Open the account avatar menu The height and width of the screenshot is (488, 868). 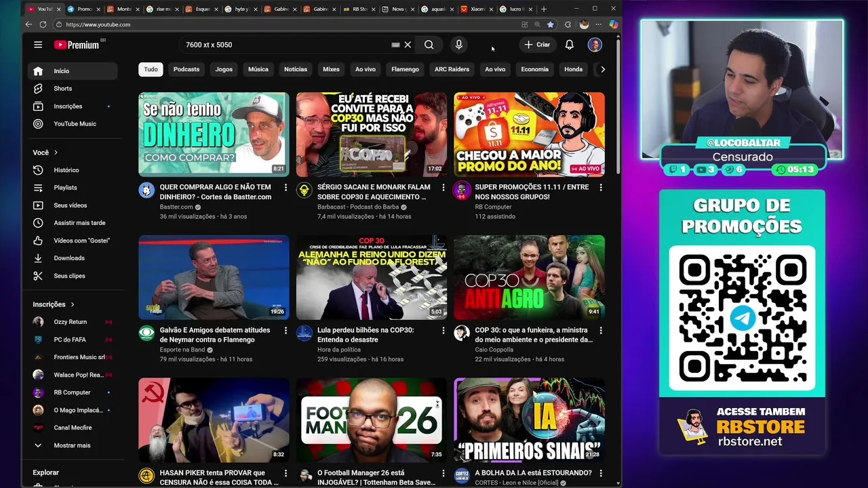(x=595, y=45)
